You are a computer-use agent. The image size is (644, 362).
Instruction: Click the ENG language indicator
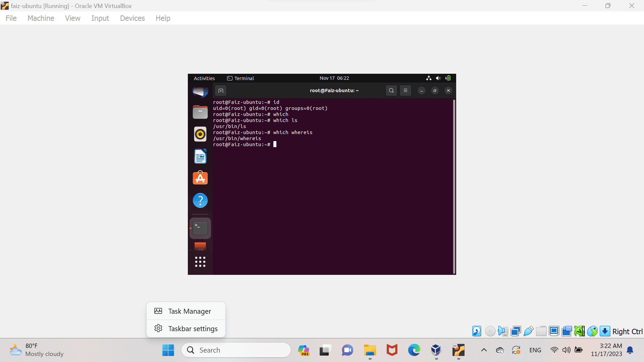(535, 350)
